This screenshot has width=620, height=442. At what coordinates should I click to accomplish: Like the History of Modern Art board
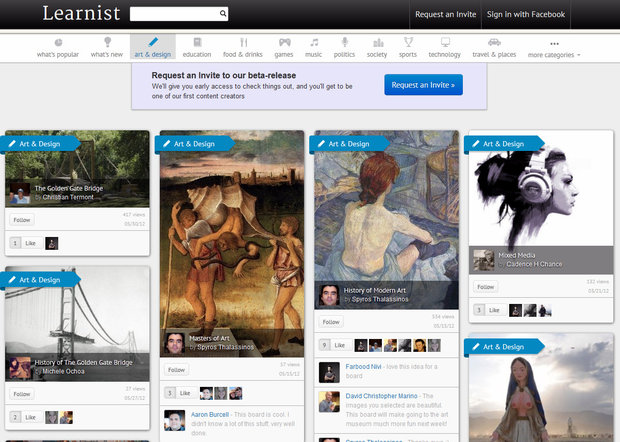(x=339, y=345)
